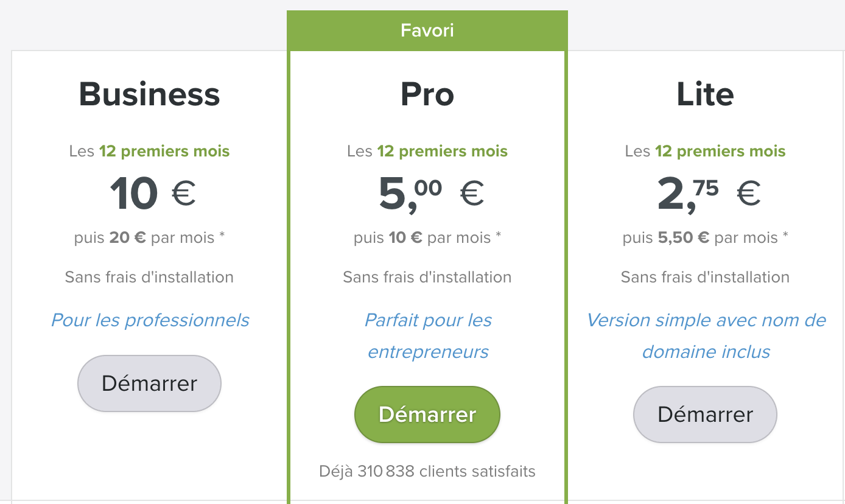Select "12 premiers mois" in Lite column
The image size is (845, 504).
(720, 151)
